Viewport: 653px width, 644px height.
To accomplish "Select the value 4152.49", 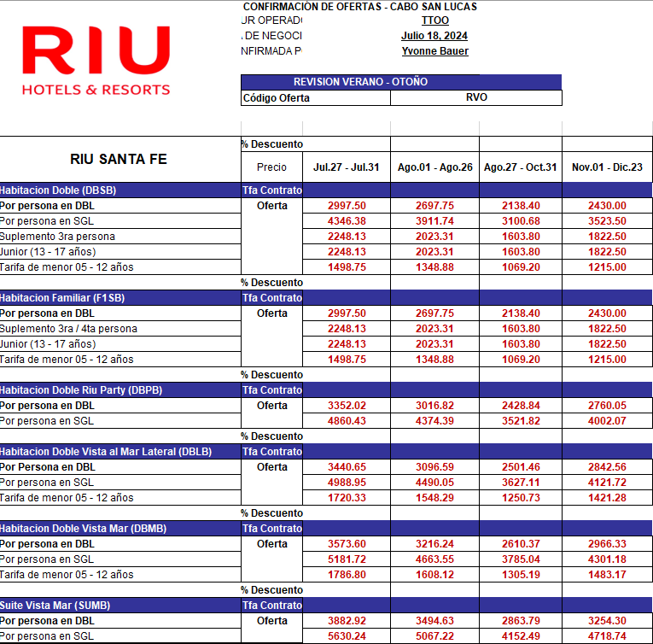I will coord(521,636).
